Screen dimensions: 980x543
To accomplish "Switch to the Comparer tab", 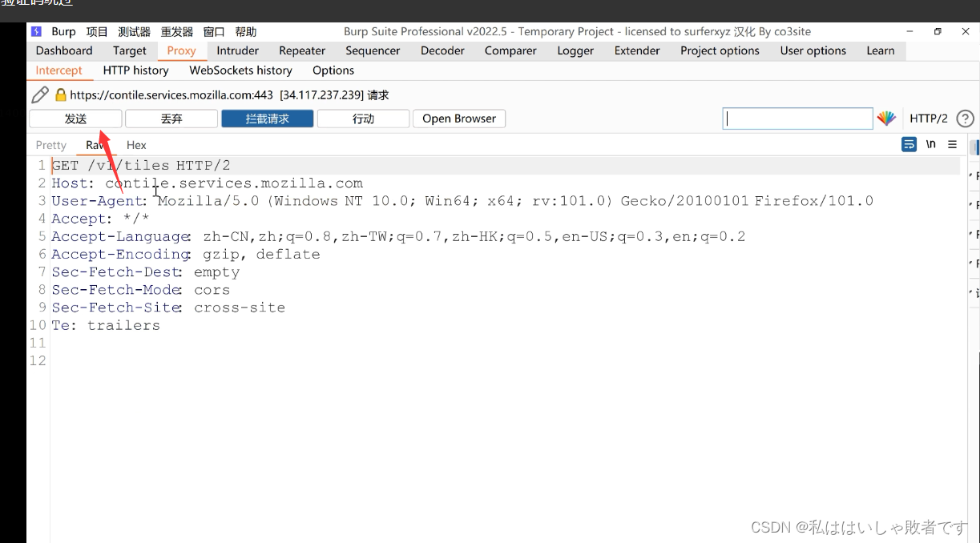I will point(510,50).
